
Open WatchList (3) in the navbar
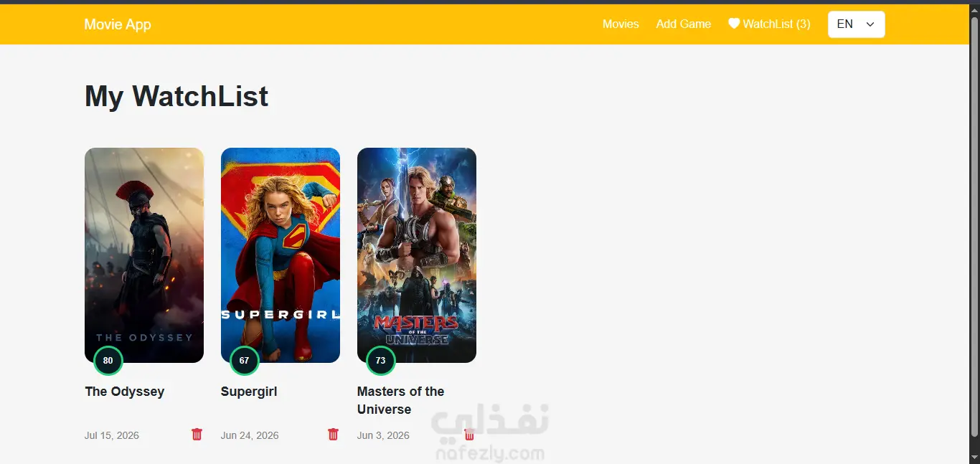[x=769, y=24]
